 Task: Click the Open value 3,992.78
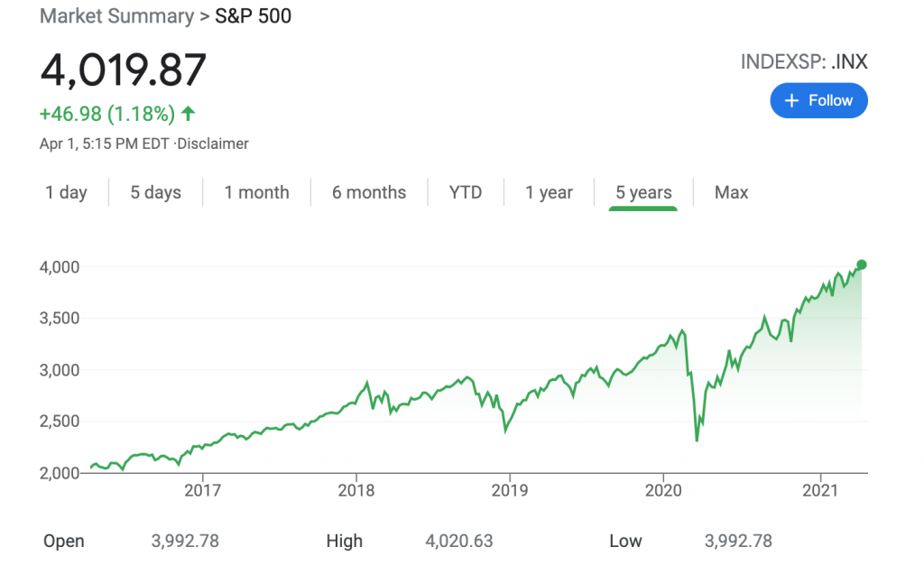tap(185, 541)
